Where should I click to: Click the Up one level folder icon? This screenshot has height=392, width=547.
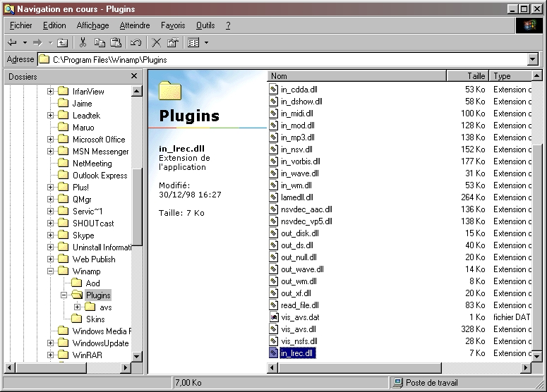click(63, 43)
